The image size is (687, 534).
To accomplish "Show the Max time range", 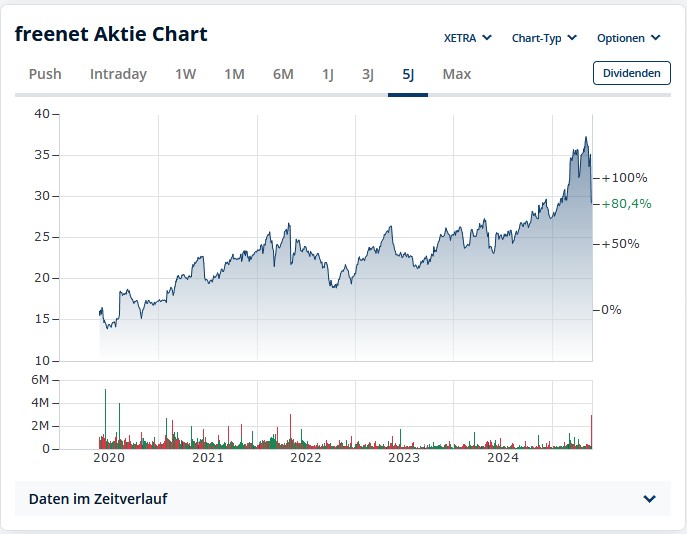I will (457, 74).
